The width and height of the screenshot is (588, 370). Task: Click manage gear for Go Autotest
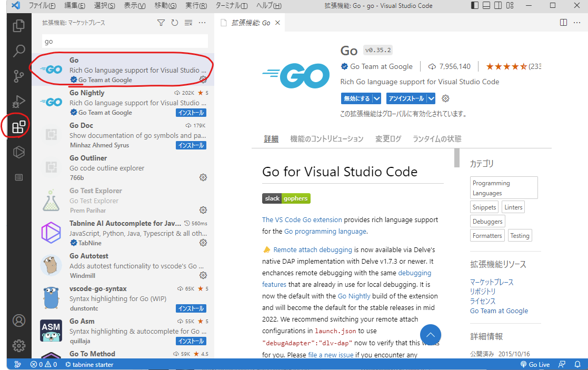203,275
